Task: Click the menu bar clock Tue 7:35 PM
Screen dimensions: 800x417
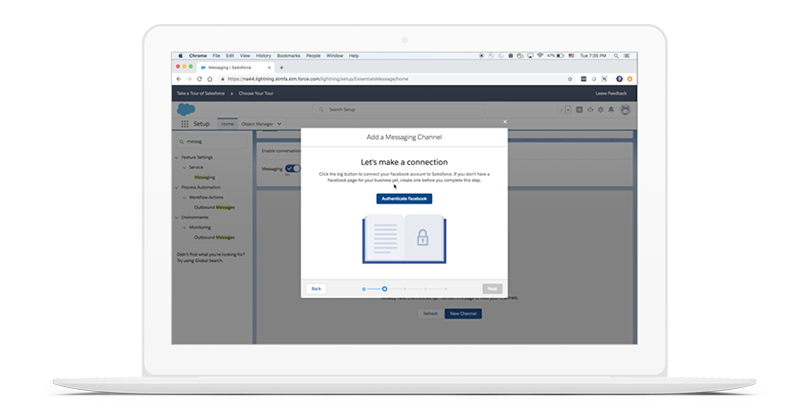Action: click(593, 56)
